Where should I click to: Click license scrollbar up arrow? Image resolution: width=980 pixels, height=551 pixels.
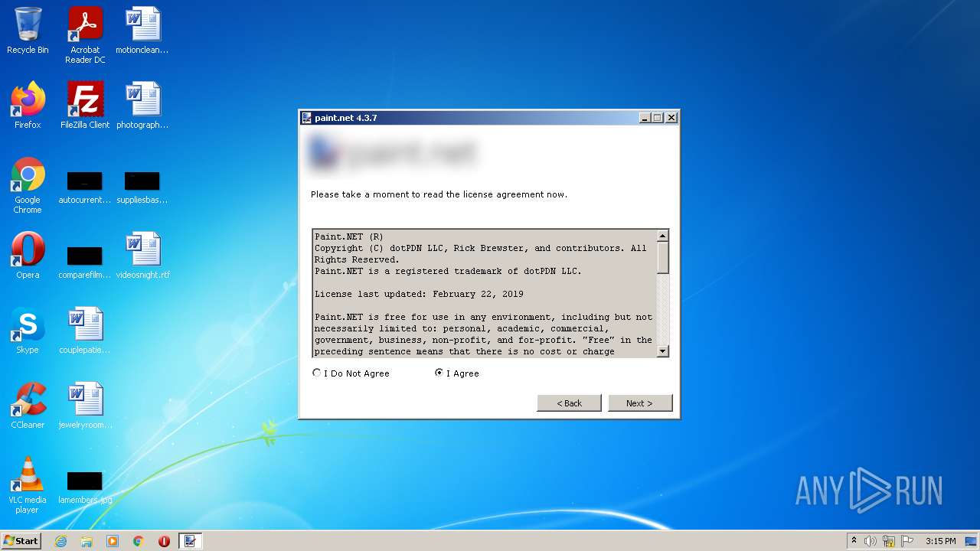(663, 236)
